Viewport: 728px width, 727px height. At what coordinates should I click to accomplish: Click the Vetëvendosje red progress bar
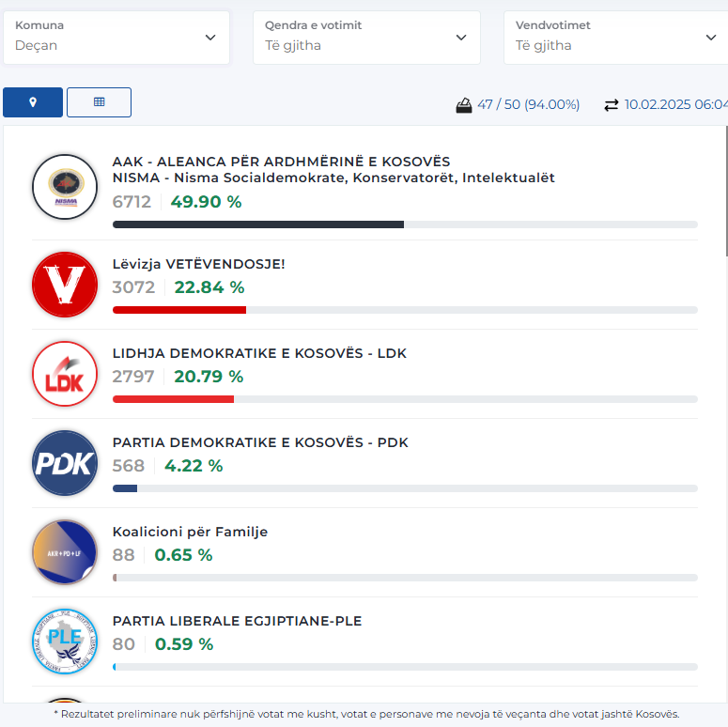(x=405, y=310)
